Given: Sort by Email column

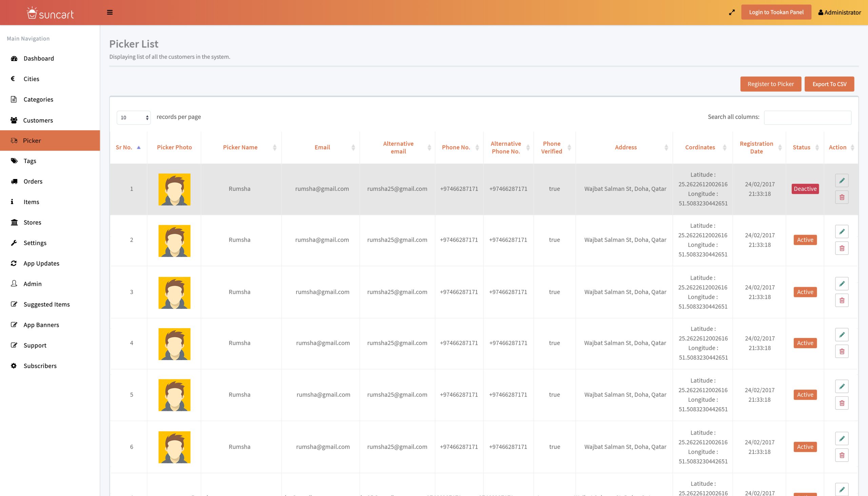Looking at the screenshot, I should click(x=320, y=147).
